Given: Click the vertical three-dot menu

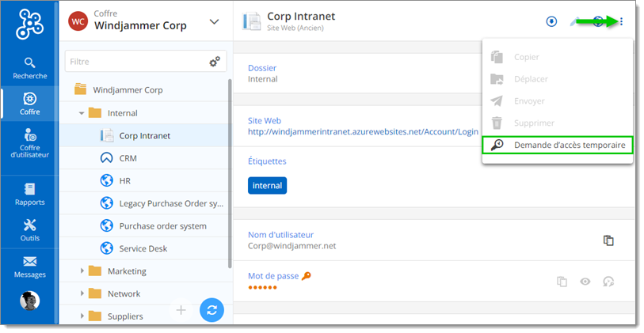Looking at the screenshot, I should coord(621,21).
